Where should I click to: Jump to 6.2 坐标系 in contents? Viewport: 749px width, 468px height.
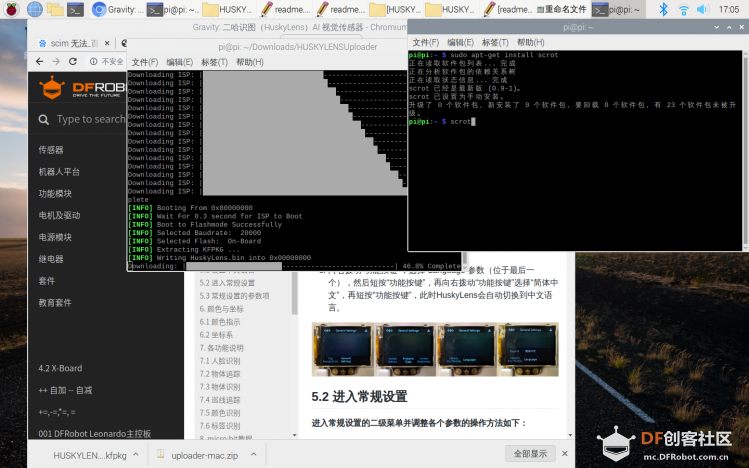pyautogui.click(x=216, y=335)
